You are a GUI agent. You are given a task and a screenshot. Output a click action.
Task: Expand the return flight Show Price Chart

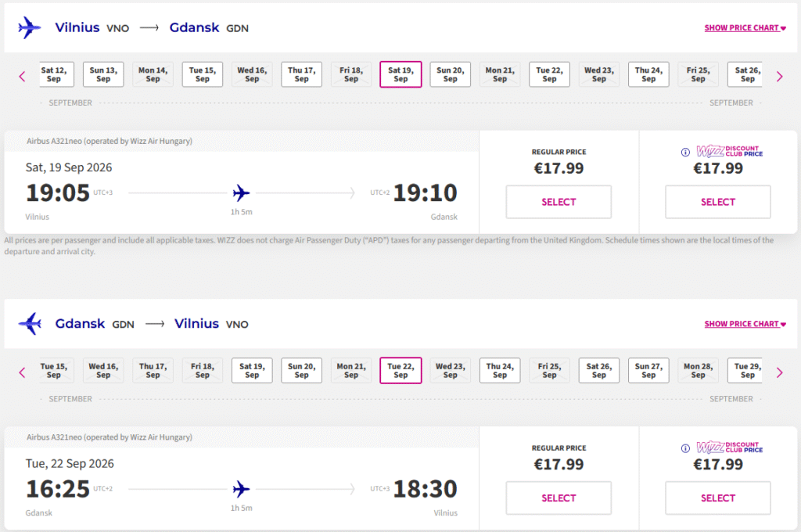[x=745, y=324]
